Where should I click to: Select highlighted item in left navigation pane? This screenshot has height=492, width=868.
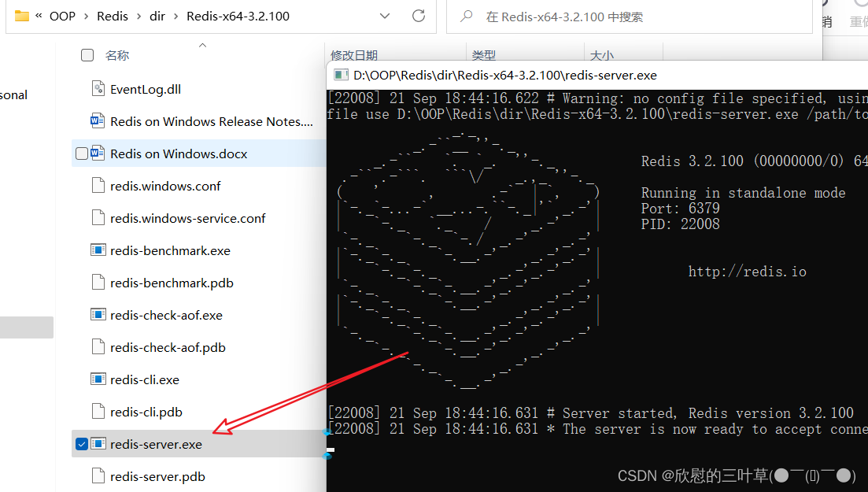point(27,327)
